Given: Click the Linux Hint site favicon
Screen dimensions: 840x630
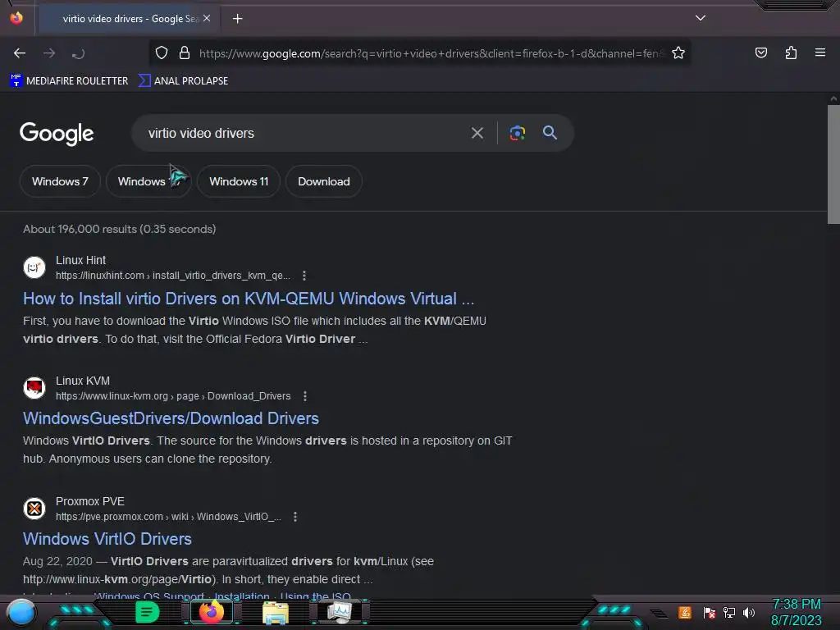Looking at the screenshot, I should click(x=34, y=267).
